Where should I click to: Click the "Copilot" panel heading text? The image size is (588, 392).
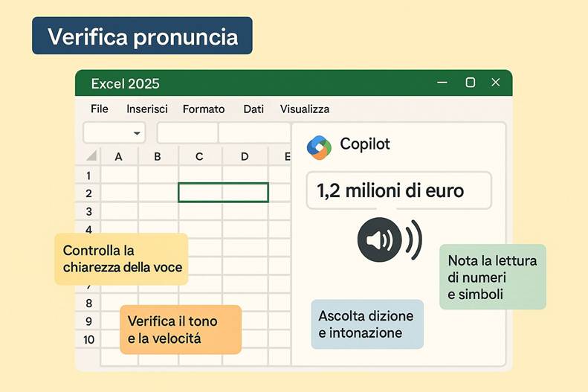point(365,144)
